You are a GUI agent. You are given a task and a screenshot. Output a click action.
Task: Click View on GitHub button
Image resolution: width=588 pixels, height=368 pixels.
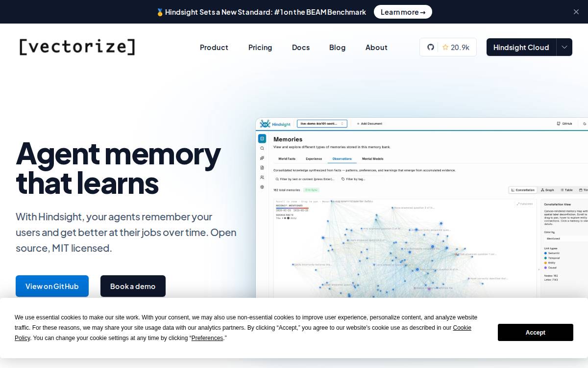click(52, 286)
